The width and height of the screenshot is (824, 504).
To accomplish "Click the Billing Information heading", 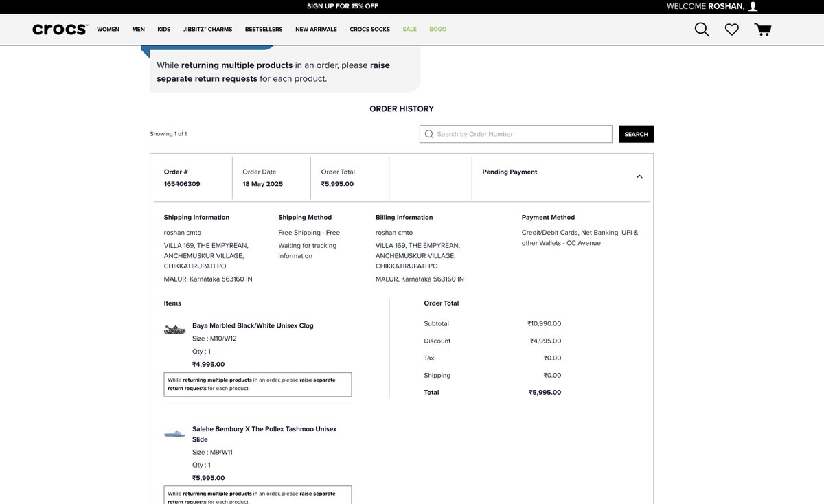I will coord(404,217).
